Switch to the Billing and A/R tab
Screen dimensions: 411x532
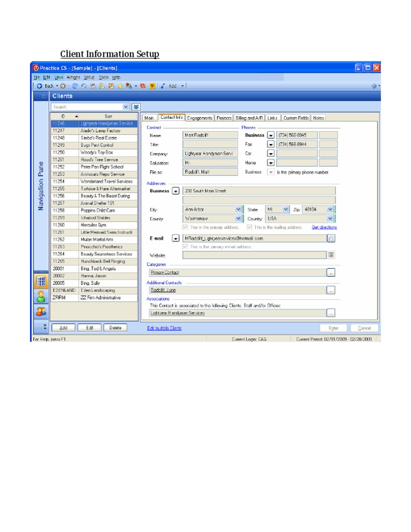click(249, 118)
